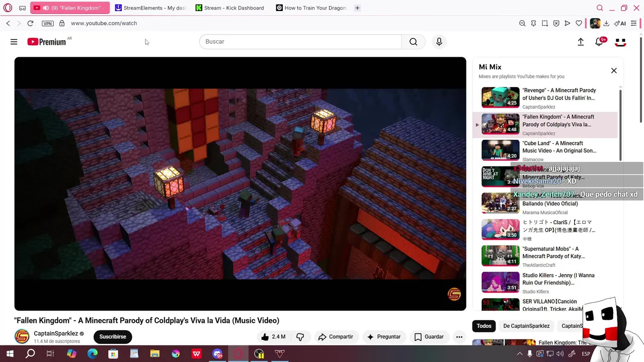Click the YouTube search magnifier button
This screenshot has height=362, width=644.
(x=414, y=42)
